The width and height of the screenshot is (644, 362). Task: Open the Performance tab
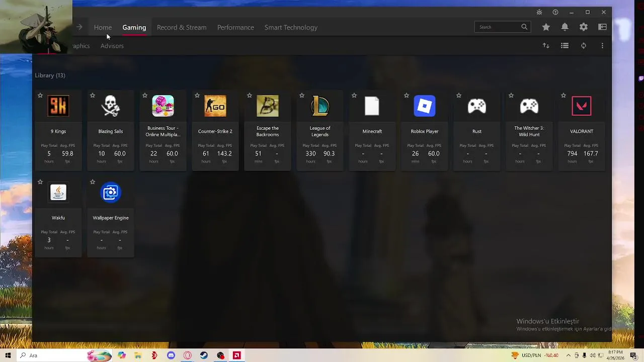[x=235, y=28]
